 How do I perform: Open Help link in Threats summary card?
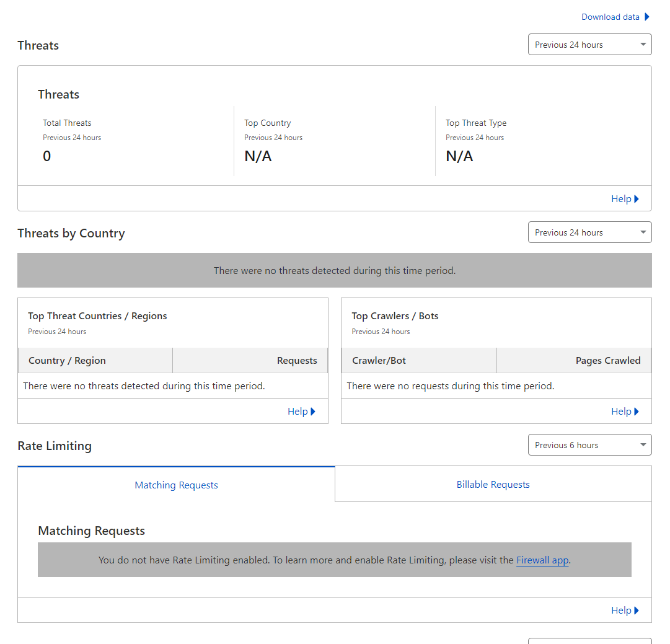tap(625, 199)
